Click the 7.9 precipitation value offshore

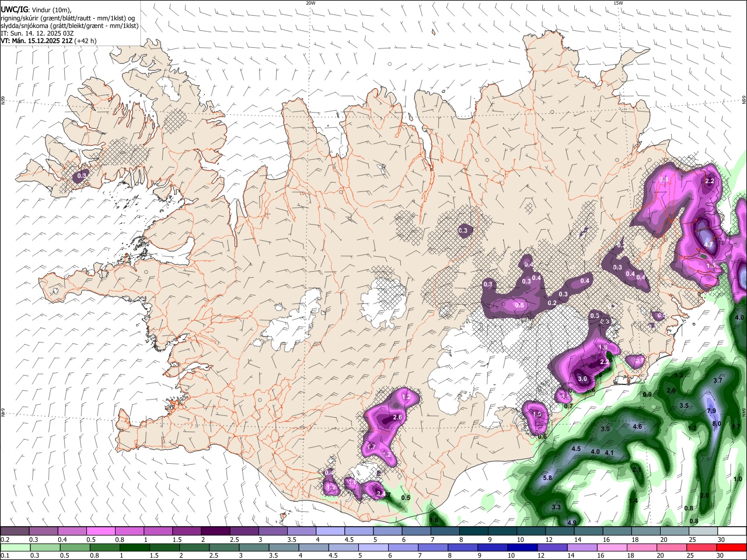point(711,411)
